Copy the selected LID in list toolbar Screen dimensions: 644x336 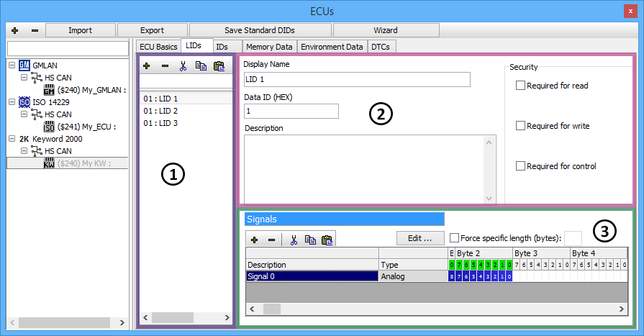[201, 65]
